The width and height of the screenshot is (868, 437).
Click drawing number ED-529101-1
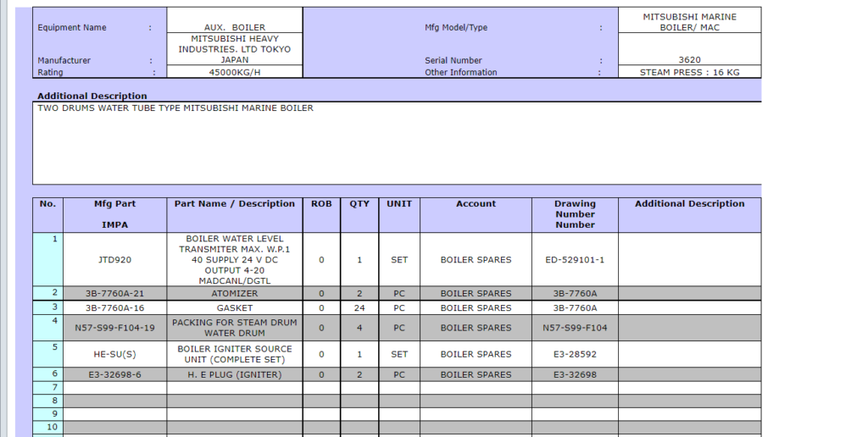pyautogui.click(x=576, y=259)
